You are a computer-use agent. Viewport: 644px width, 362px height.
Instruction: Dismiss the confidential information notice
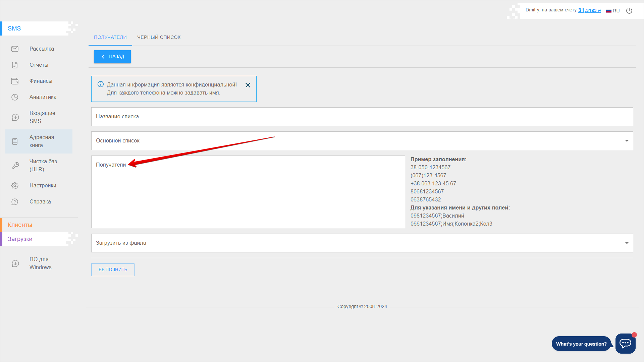click(x=248, y=85)
